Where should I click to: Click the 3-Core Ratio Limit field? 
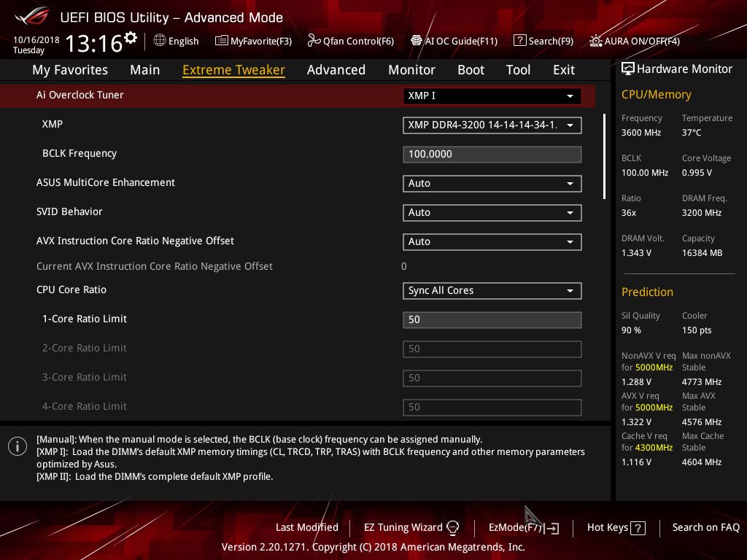pos(492,378)
